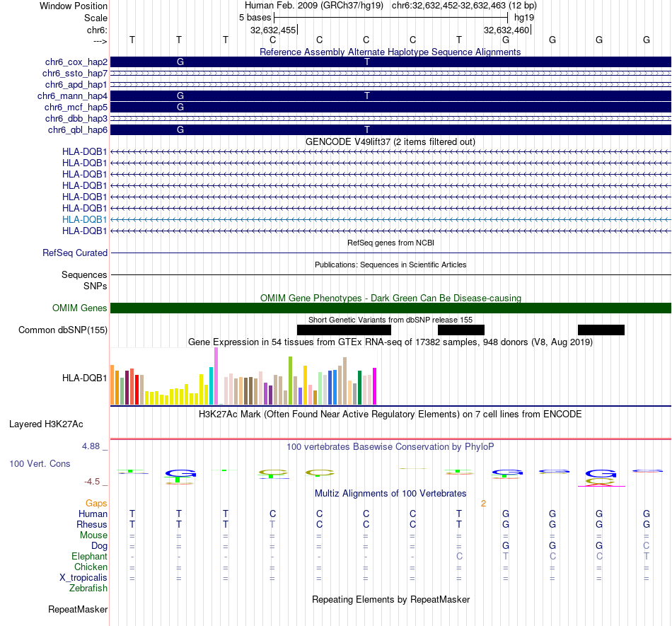This screenshot has width=672, height=626.
Task: Click the ---> strand arrow label
Action: (x=100, y=41)
